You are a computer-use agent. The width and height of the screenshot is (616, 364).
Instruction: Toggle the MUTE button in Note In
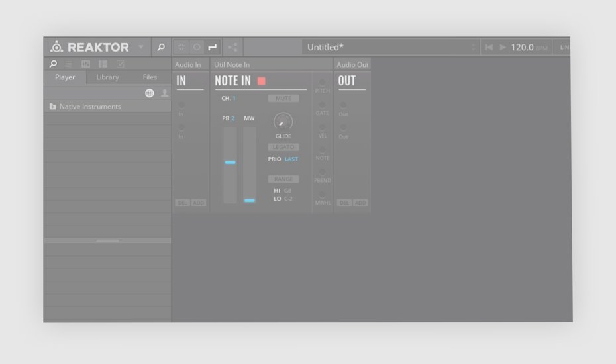click(x=283, y=98)
